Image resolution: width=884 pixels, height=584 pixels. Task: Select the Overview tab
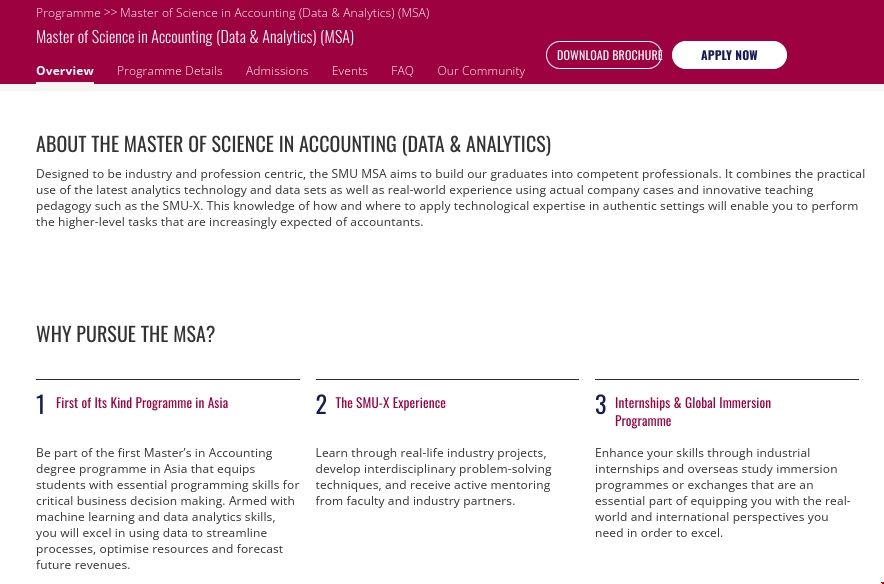click(x=65, y=71)
